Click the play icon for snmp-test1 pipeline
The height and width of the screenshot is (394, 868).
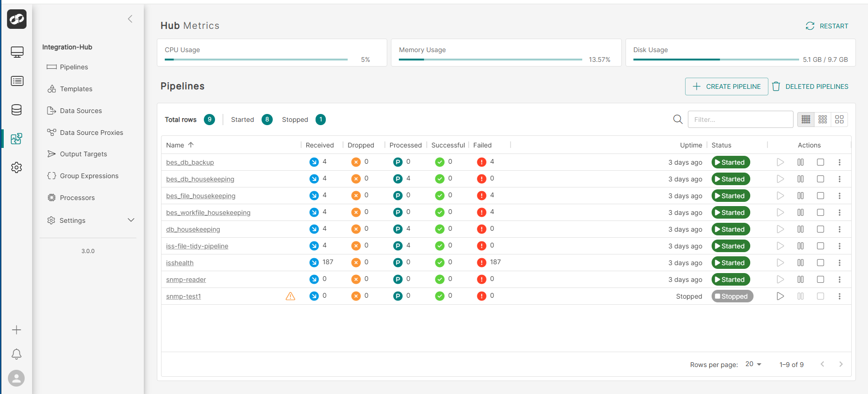(x=780, y=296)
